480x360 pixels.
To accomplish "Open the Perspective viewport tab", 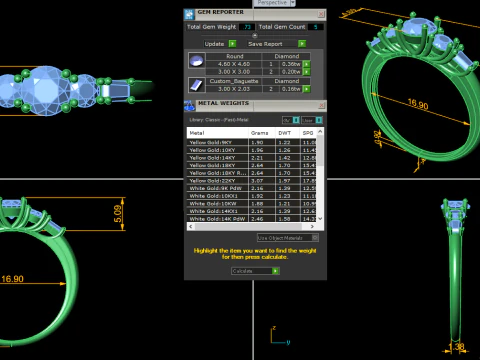I will click(272, 3).
